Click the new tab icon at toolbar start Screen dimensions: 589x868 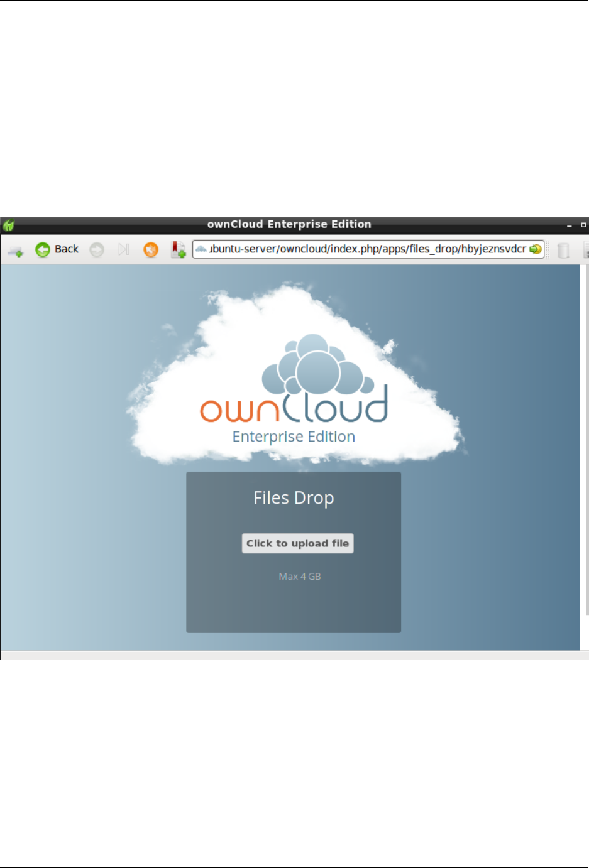16,251
